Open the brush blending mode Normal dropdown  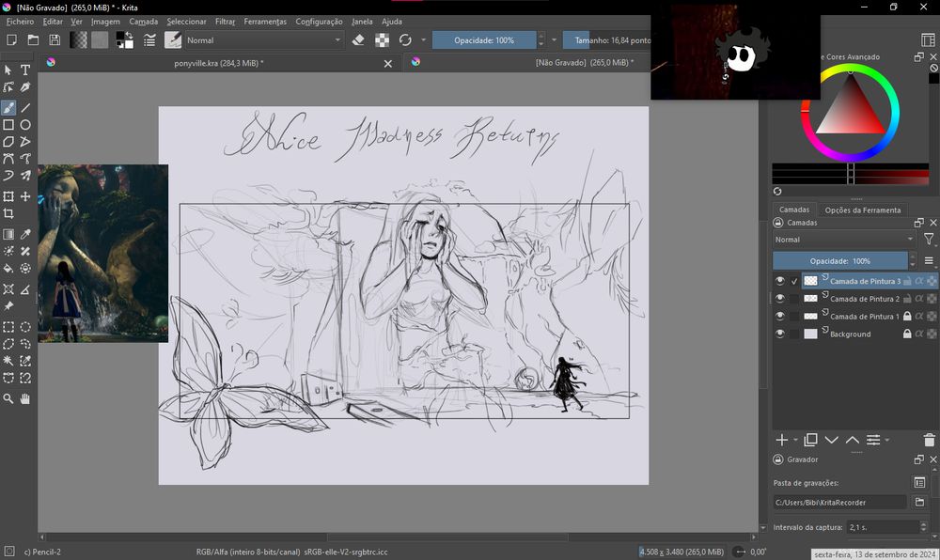(263, 40)
